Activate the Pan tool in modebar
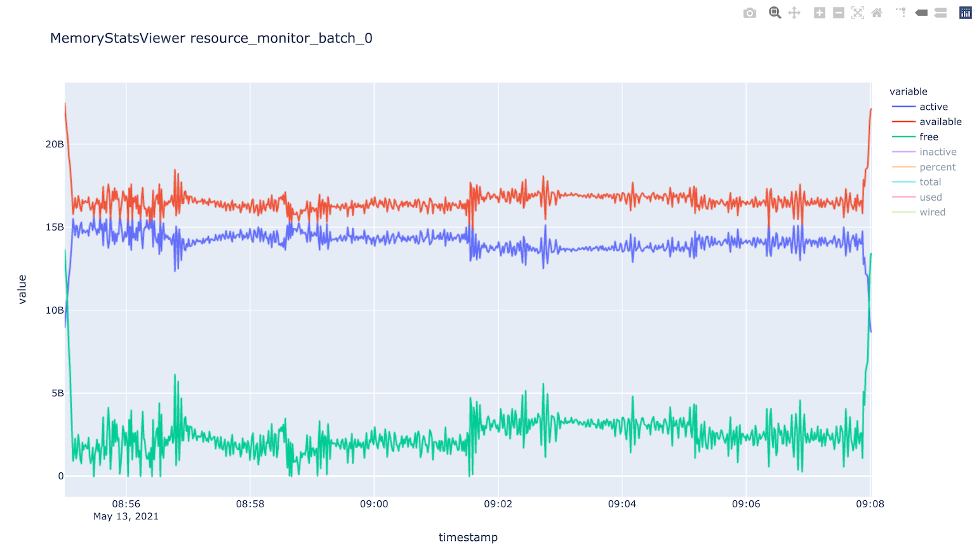 pos(794,13)
